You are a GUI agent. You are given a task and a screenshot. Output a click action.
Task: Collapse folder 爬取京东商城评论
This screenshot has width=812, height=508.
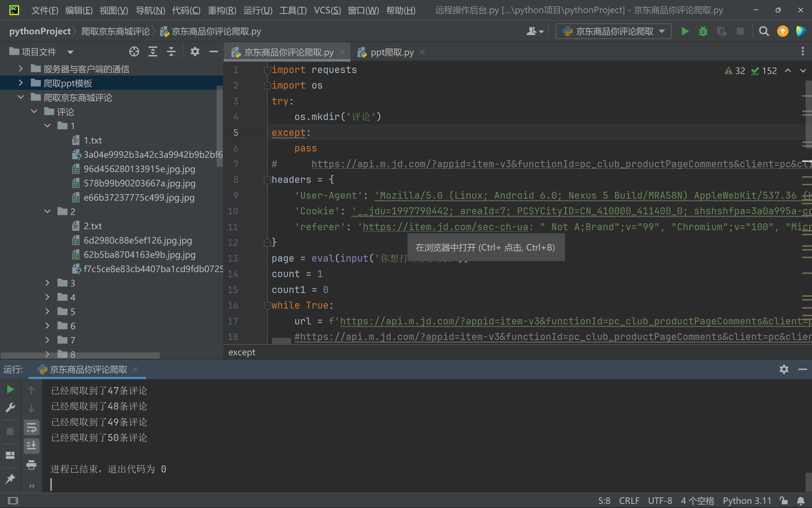tap(21, 97)
